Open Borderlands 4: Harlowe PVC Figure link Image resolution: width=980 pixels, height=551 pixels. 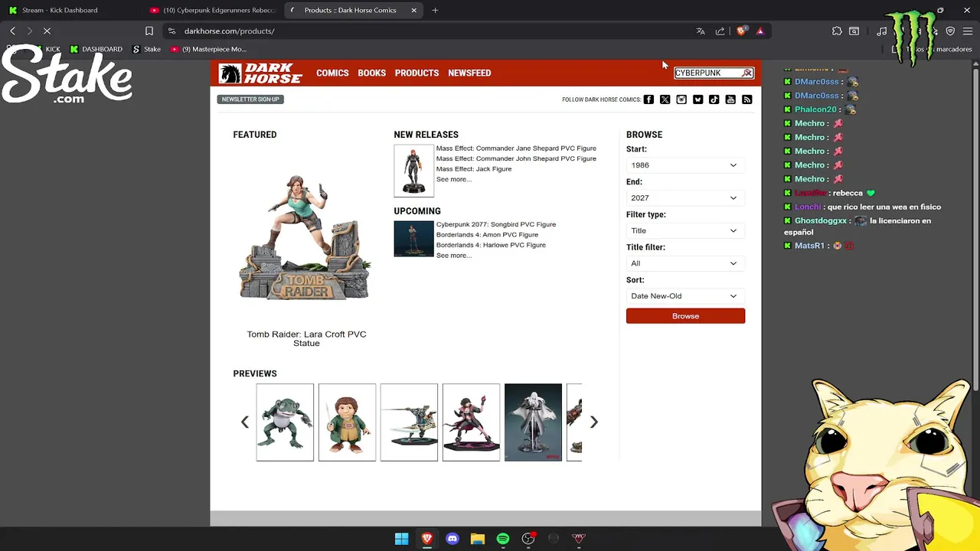click(491, 245)
